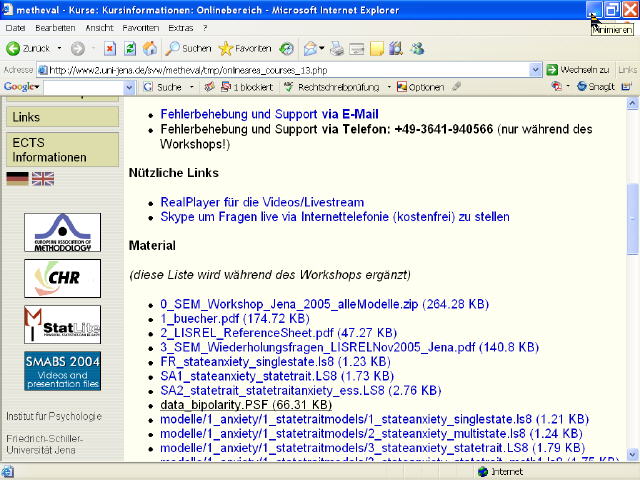Click the Print toolbar icon
Screen dimensions: 640x480
click(x=339, y=48)
